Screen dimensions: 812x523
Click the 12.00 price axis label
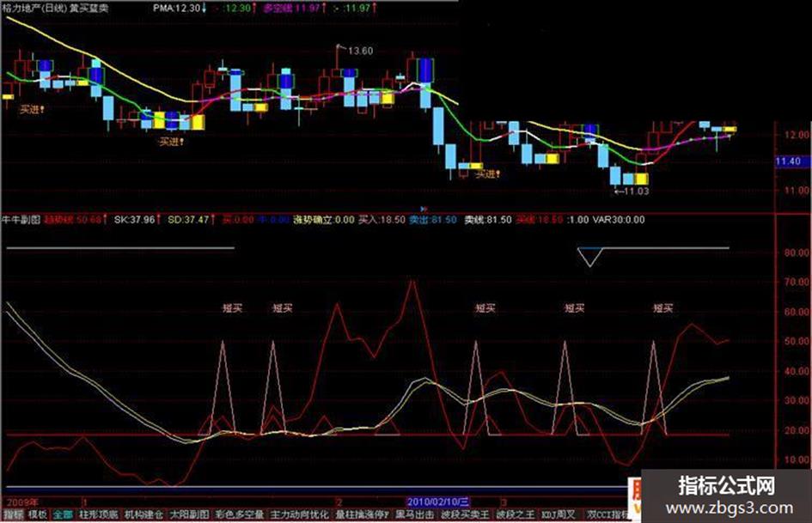click(x=797, y=135)
